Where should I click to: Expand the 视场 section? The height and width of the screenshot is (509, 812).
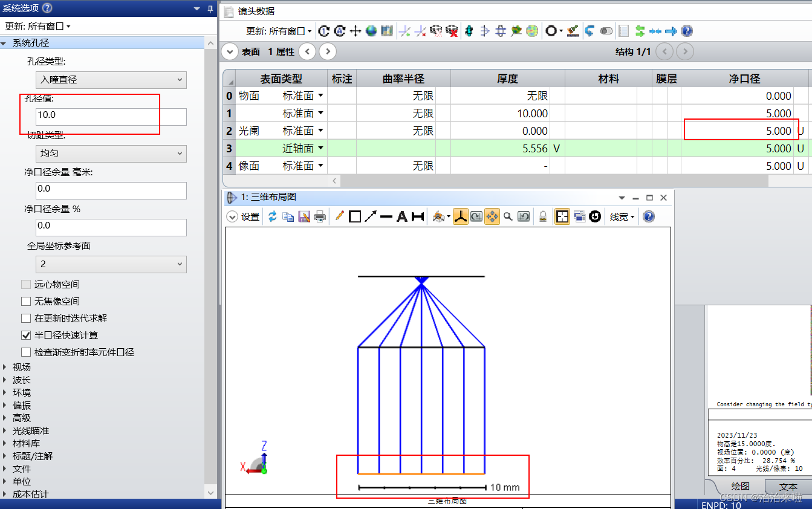click(x=5, y=367)
